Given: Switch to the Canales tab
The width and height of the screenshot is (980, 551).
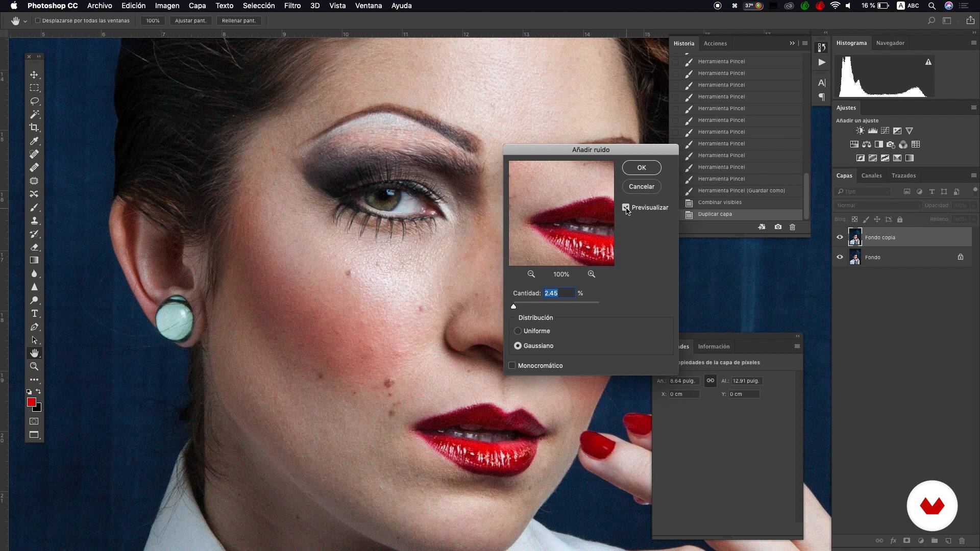Looking at the screenshot, I should (871, 176).
